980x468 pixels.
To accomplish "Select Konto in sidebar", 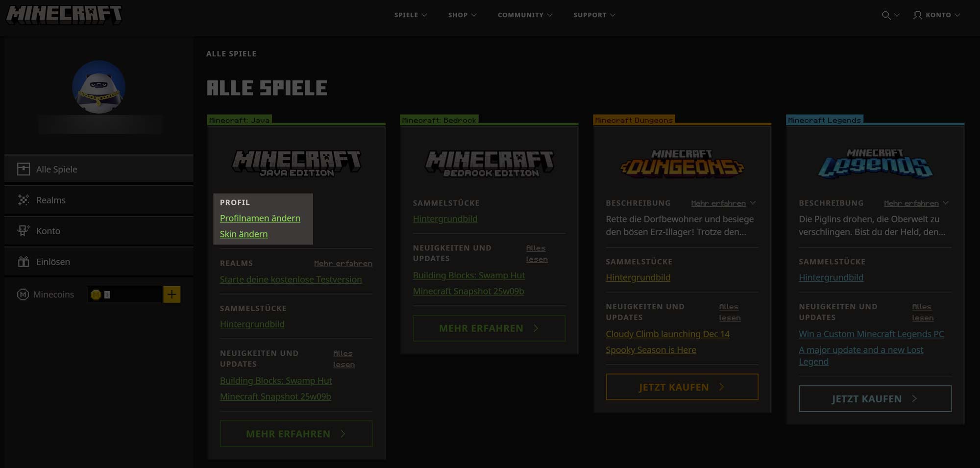I will click(98, 231).
